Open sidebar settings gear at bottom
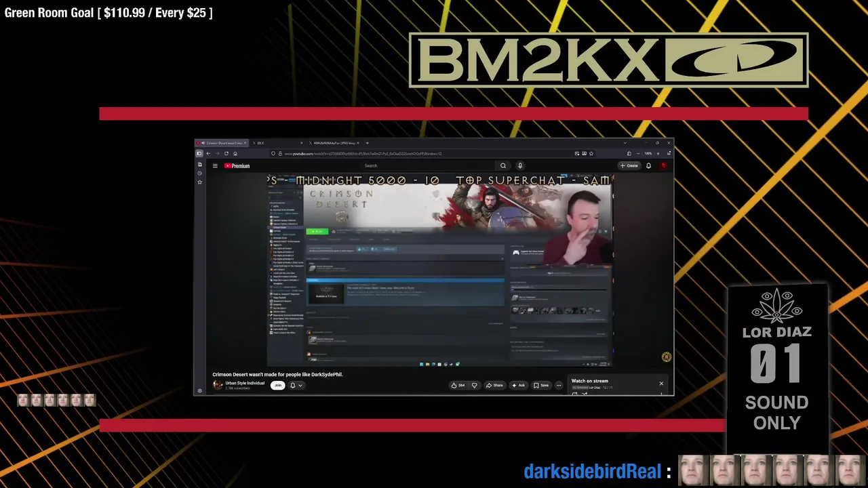The width and height of the screenshot is (868, 488). tap(199, 390)
